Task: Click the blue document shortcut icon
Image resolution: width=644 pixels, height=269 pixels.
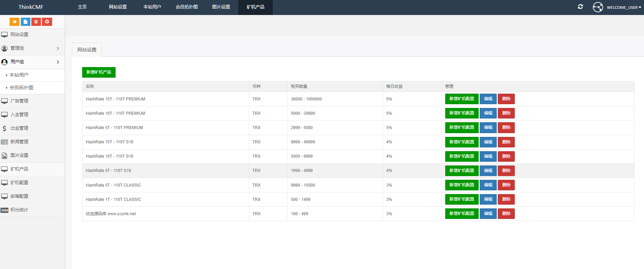Action: pyautogui.click(x=26, y=22)
